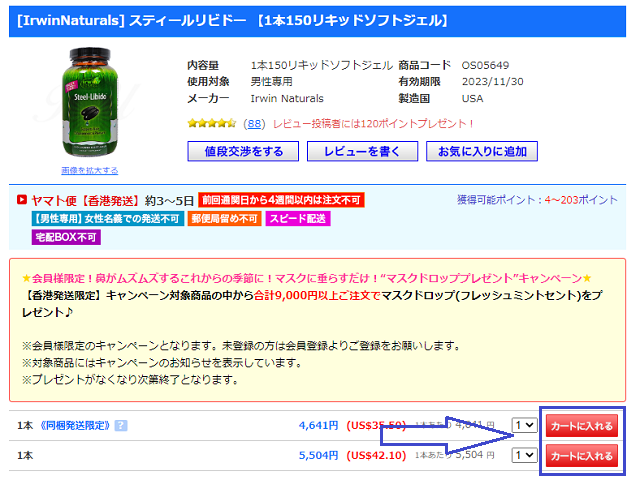
Task: Open the (88) reviews link
Action: pyautogui.click(x=254, y=124)
